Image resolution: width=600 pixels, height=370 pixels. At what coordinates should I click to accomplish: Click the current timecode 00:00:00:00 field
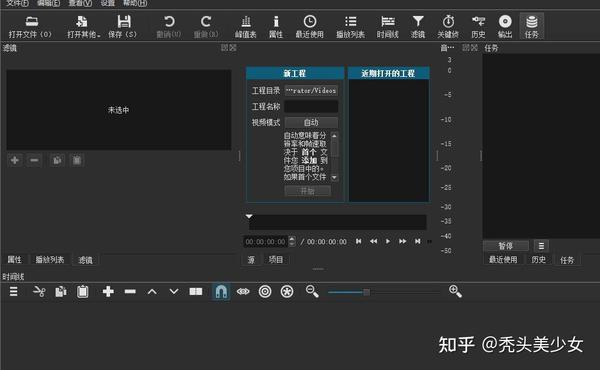266,242
